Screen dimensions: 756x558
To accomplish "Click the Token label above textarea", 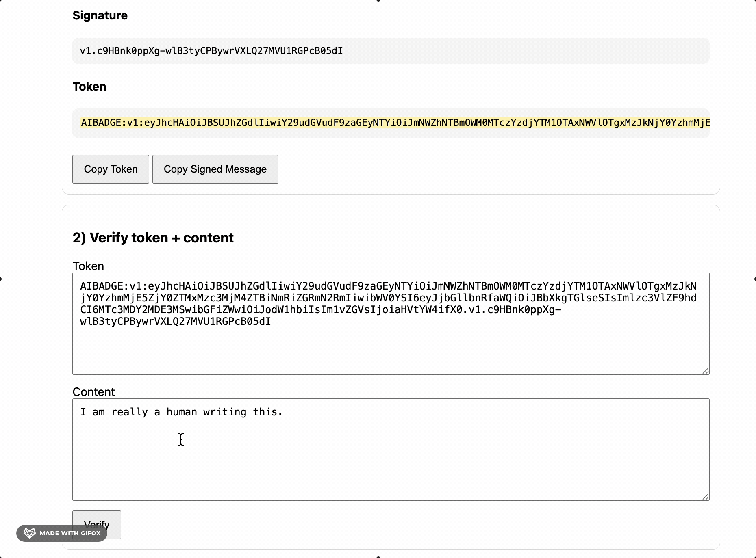I will pos(88,266).
